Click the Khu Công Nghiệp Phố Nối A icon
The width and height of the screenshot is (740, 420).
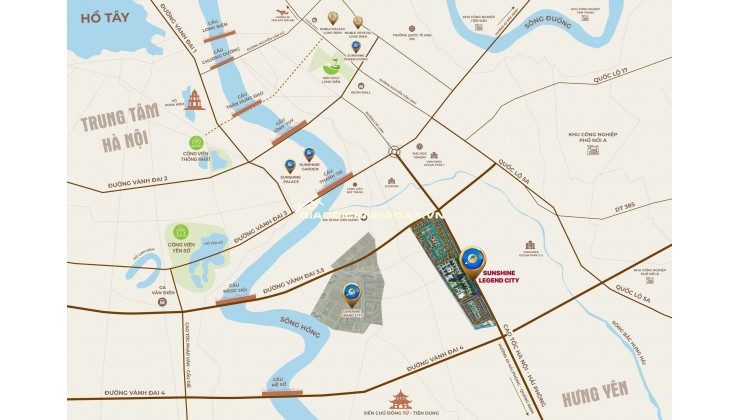pyautogui.click(x=593, y=150)
